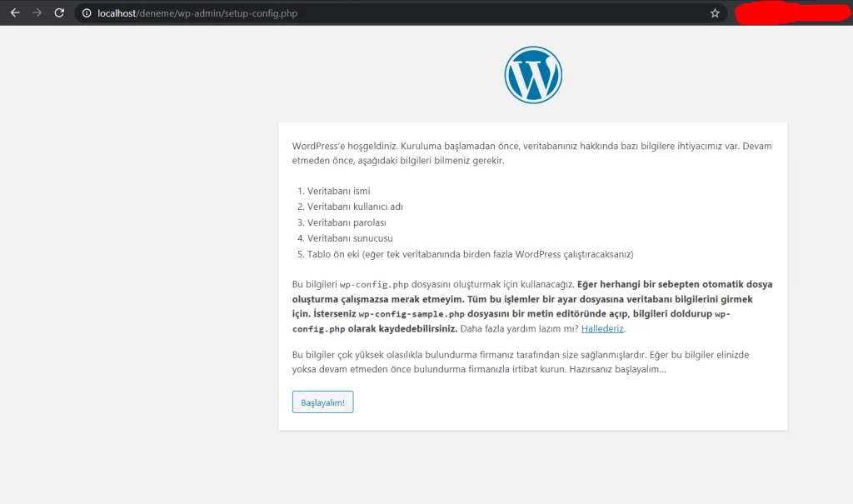Click the list item Veritabanı parolası

[x=347, y=222]
